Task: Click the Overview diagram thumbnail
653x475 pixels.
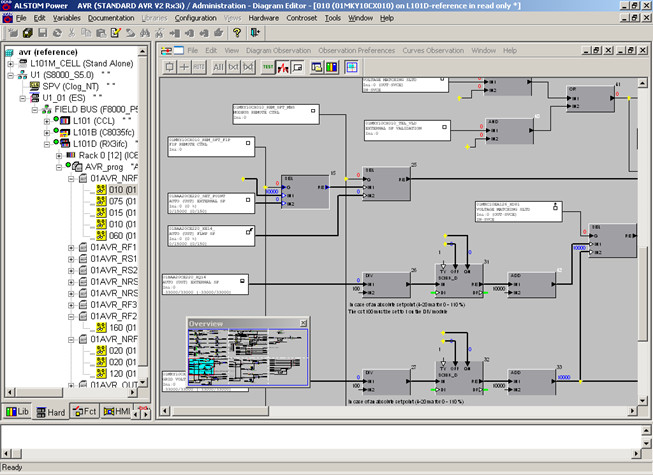Action: coord(247,358)
